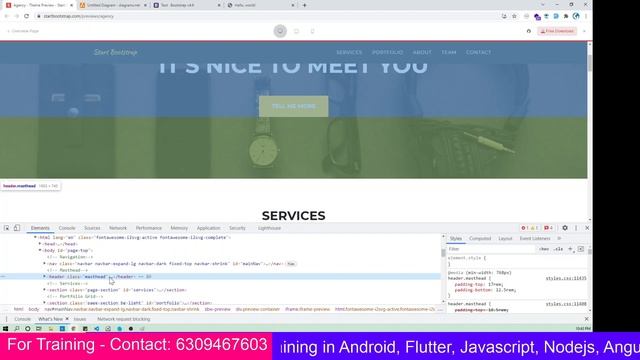Viewport: 640px width, 360px height.
Task: Click the new style rule plus icon
Action: click(x=570, y=249)
